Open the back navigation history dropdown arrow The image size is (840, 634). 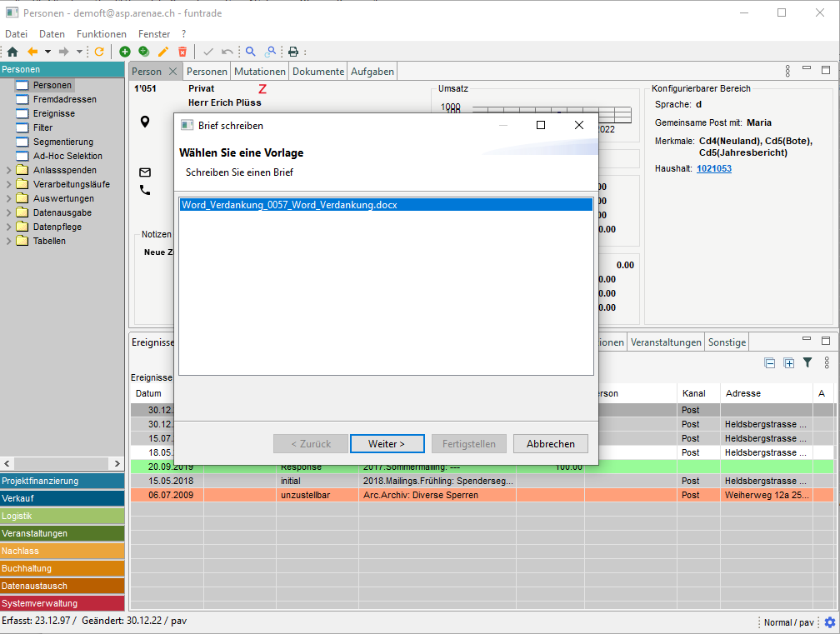pyautogui.click(x=47, y=52)
